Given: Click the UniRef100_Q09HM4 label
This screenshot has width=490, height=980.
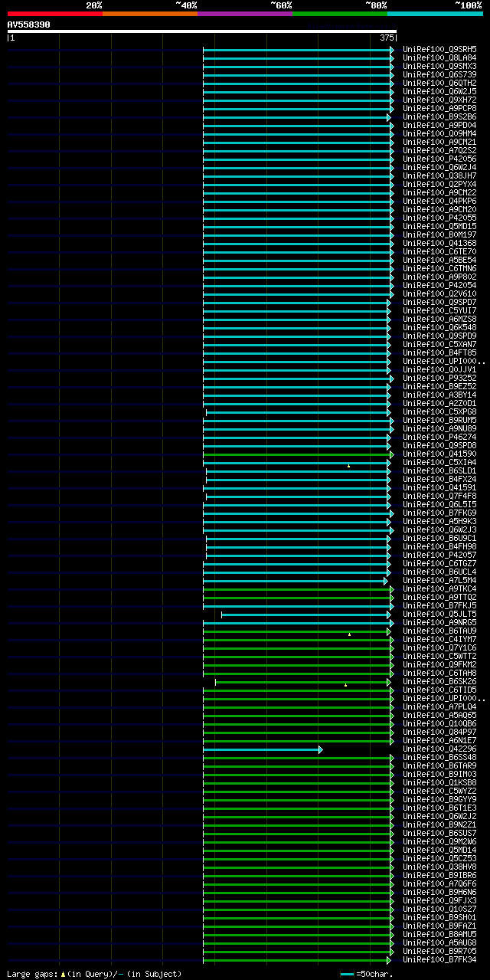Looking at the screenshot, I should click(439, 133).
